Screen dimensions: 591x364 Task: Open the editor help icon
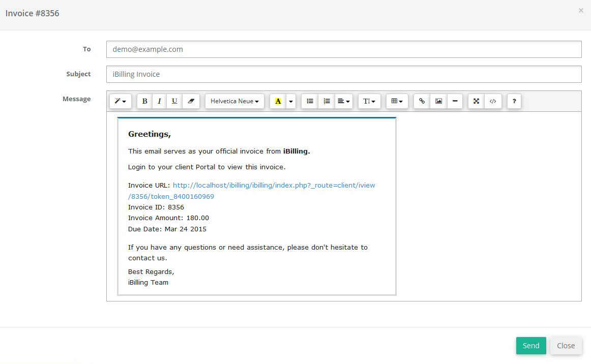click(x=514, y=101)
